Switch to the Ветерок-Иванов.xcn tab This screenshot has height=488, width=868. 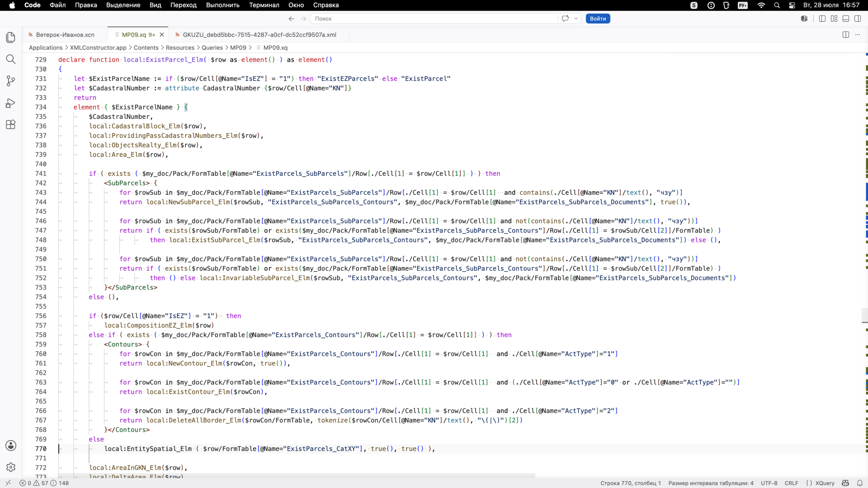coord(65,35)
